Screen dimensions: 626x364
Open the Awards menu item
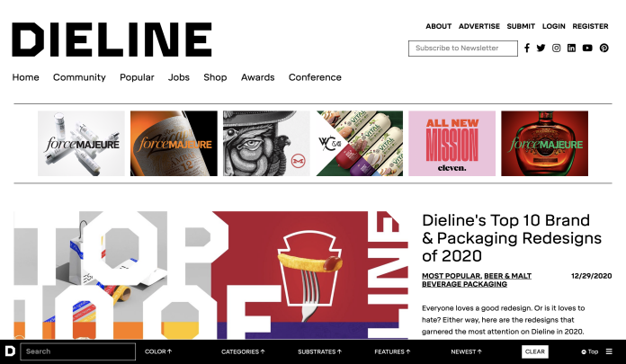257,77
